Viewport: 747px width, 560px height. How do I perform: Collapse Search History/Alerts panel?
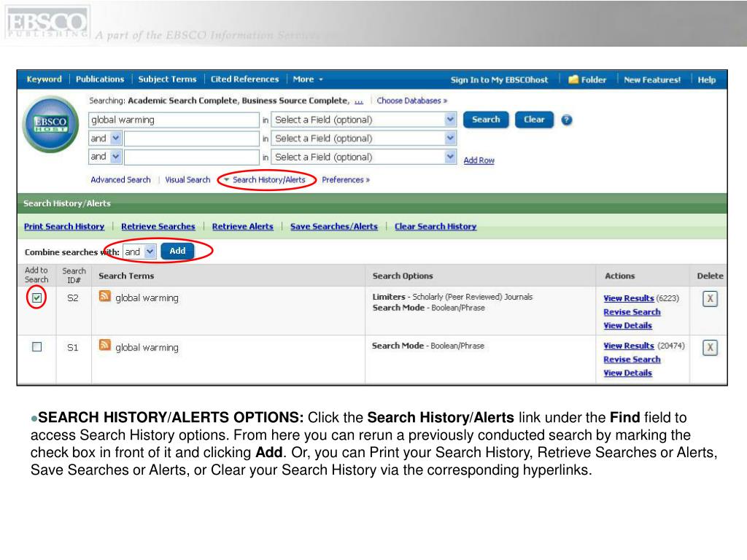[265, 180]
